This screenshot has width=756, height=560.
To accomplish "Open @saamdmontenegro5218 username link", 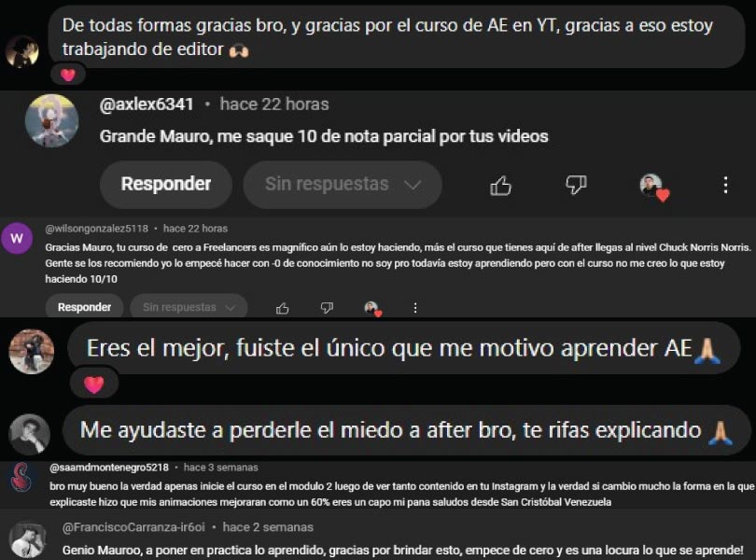I will [x=109, y=468].
